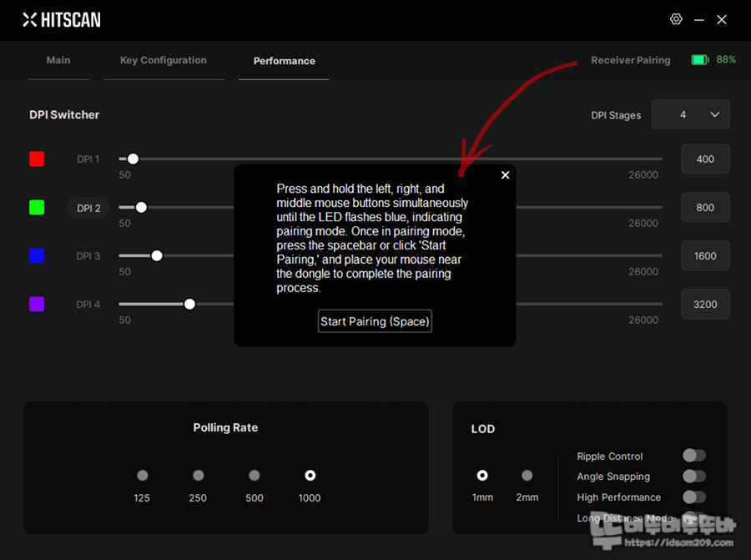Click the DPI value field showing 800
This screenshot has height=560, width=751.
705,208
